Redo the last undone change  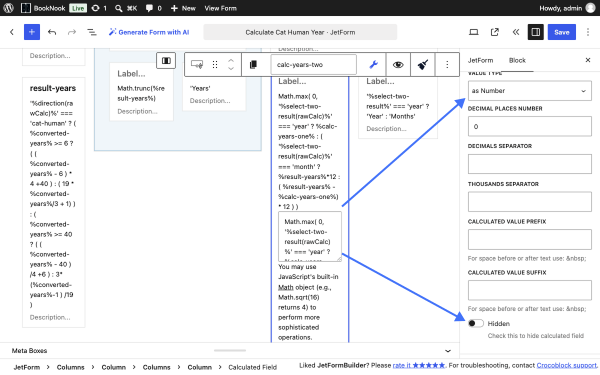(72, 32)
